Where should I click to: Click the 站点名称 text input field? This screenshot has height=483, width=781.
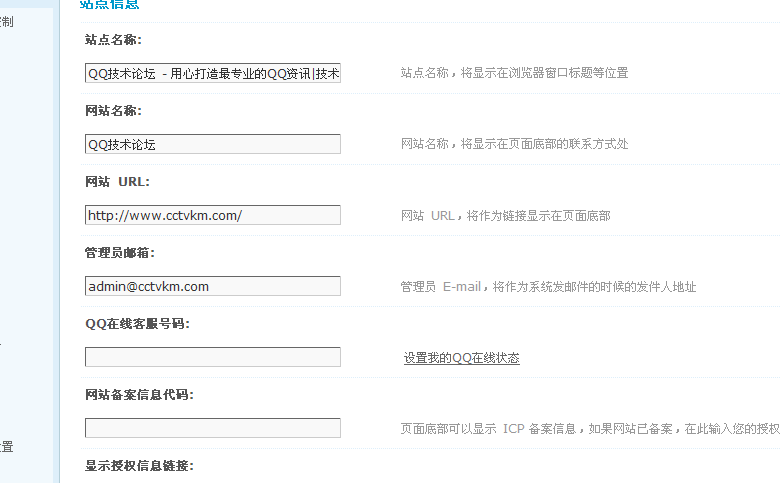pos(212,73)
